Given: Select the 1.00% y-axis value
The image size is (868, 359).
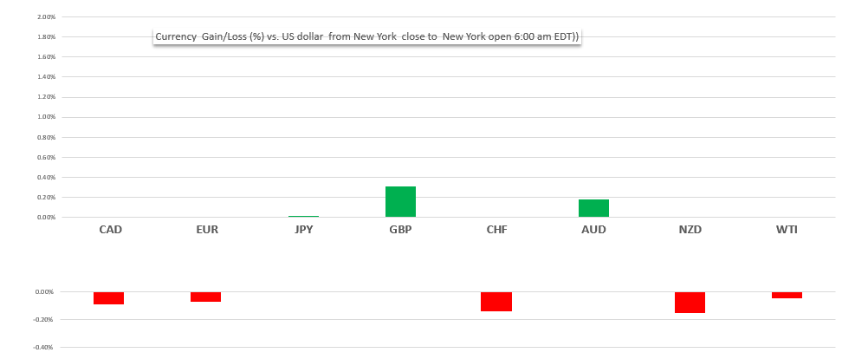Looking at the screenshot, I should 45,117.
